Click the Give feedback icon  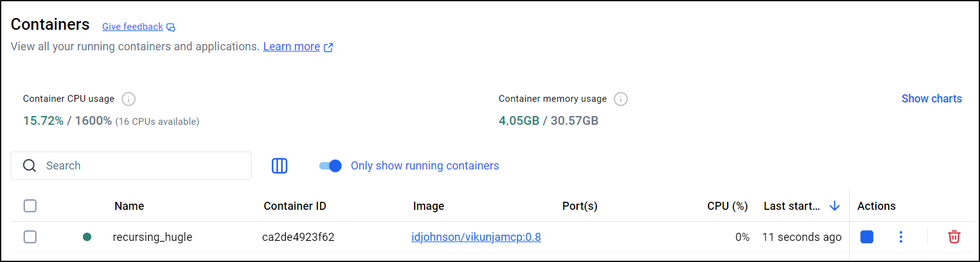(x=171, y=27)
